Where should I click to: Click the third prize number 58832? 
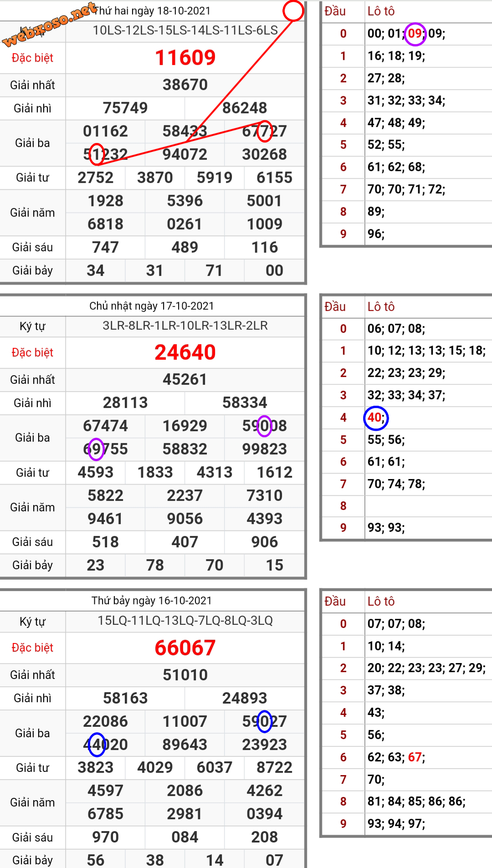click(x=185, y=449)
